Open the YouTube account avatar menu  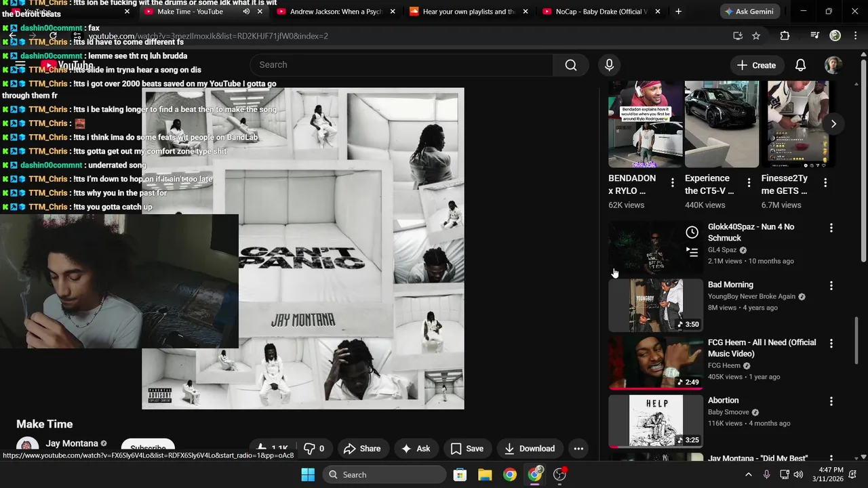pyautogui.click(x=833, y=65)
